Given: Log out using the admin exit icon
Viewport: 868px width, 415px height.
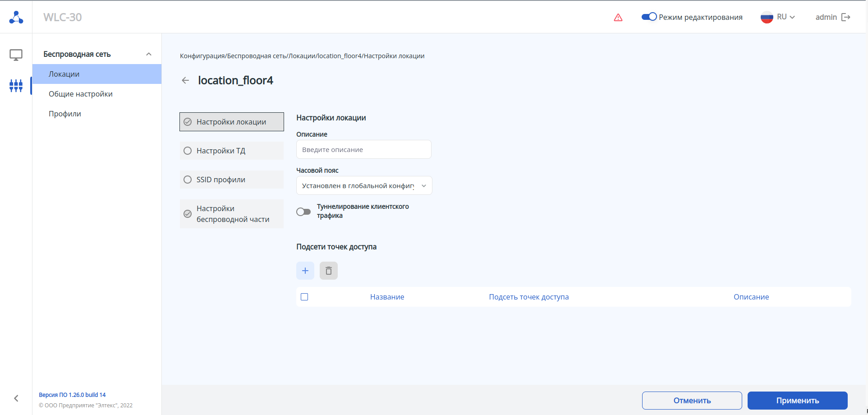Looking at the screenshot, I should click(846, 17).
